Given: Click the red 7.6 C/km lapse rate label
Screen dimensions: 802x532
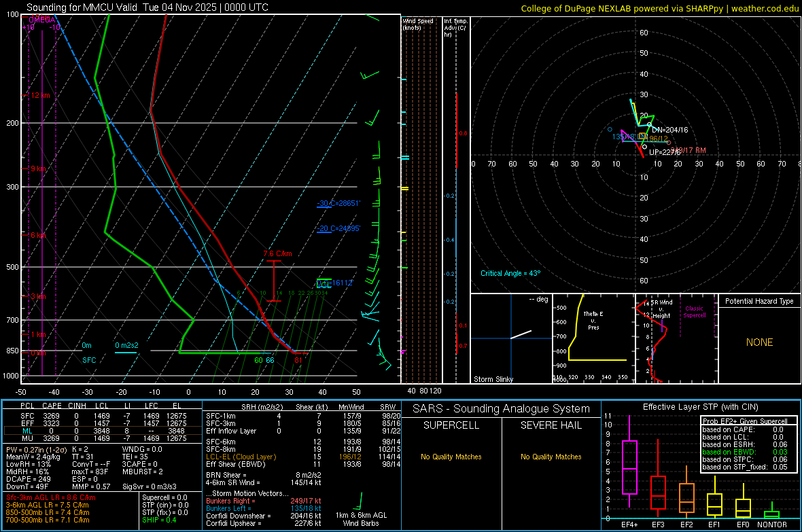Looking at the screenshot, I should (278, 253).
